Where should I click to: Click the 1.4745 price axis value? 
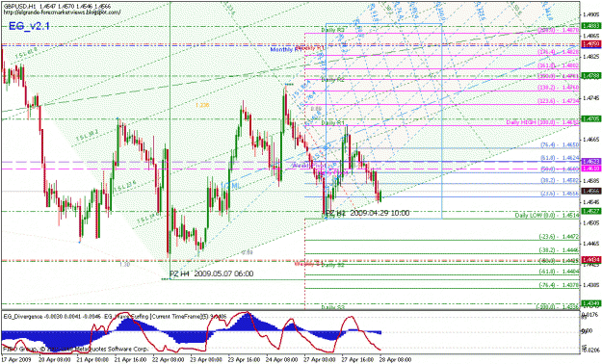590,98
